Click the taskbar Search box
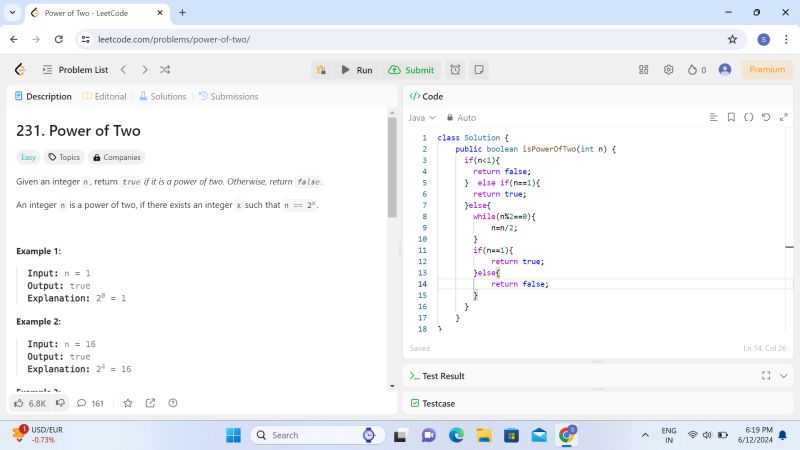The height and width of the screenshot is (450, 800). pyautogui.click(x=317, y=435)
